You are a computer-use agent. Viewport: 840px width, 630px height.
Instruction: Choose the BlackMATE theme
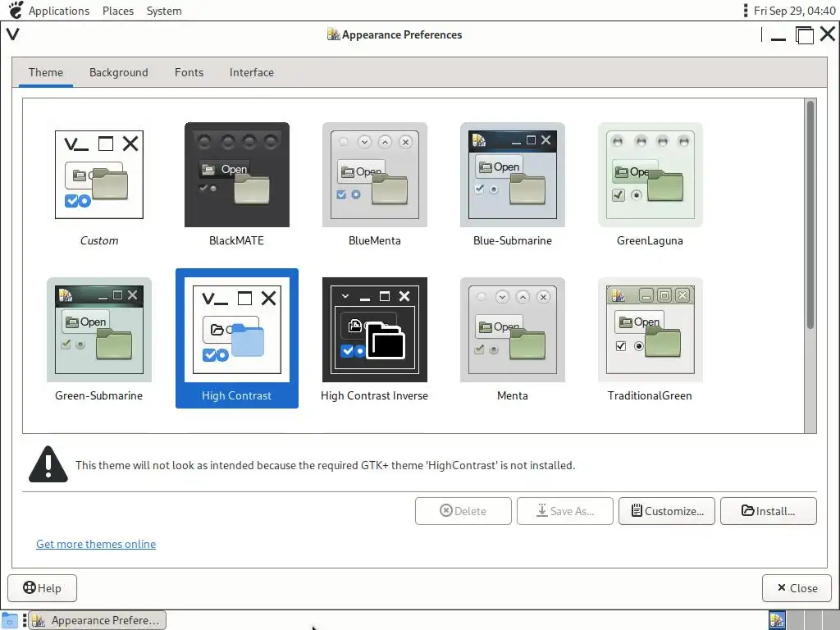[237, 175]
